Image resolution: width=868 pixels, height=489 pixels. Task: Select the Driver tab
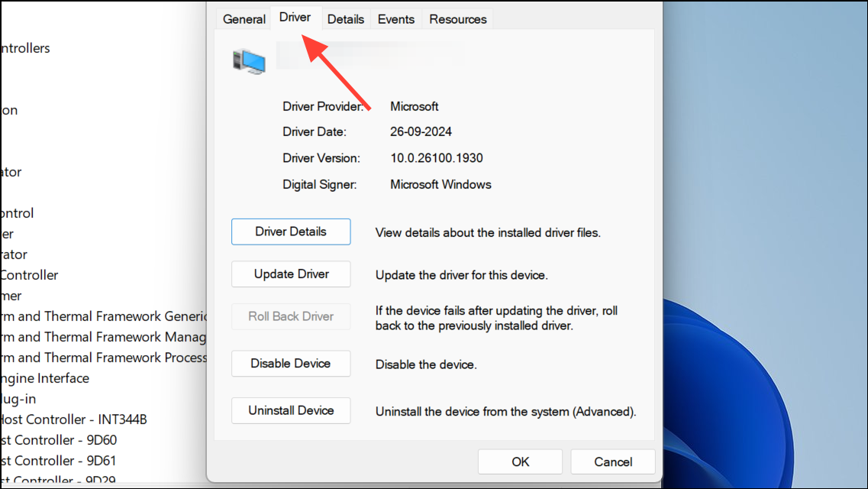(295, 18)
